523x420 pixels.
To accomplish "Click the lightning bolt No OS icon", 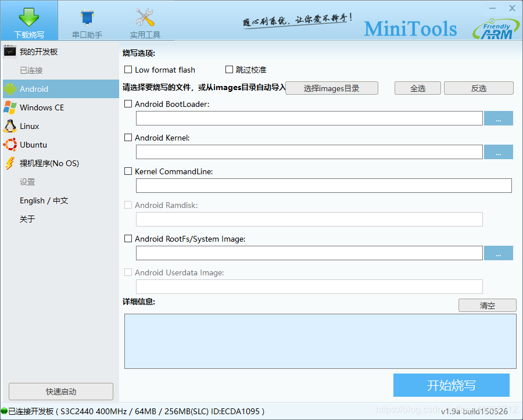I will pyautogui.click(x=10, y=163).
